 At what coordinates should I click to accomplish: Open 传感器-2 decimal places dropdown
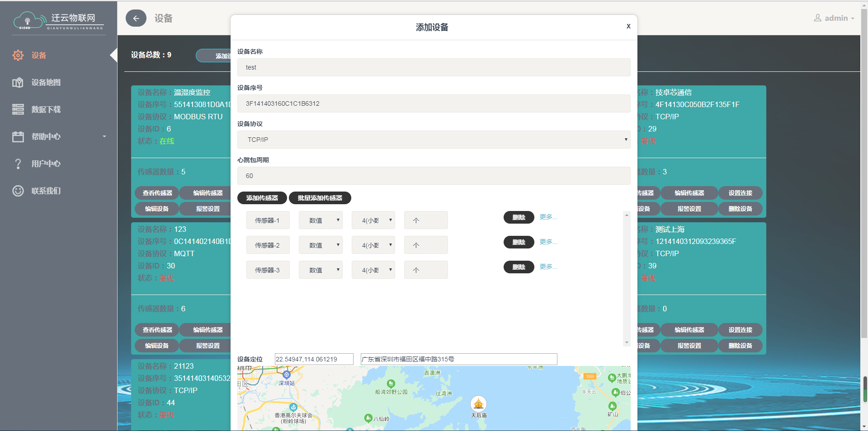pos(373,245)
